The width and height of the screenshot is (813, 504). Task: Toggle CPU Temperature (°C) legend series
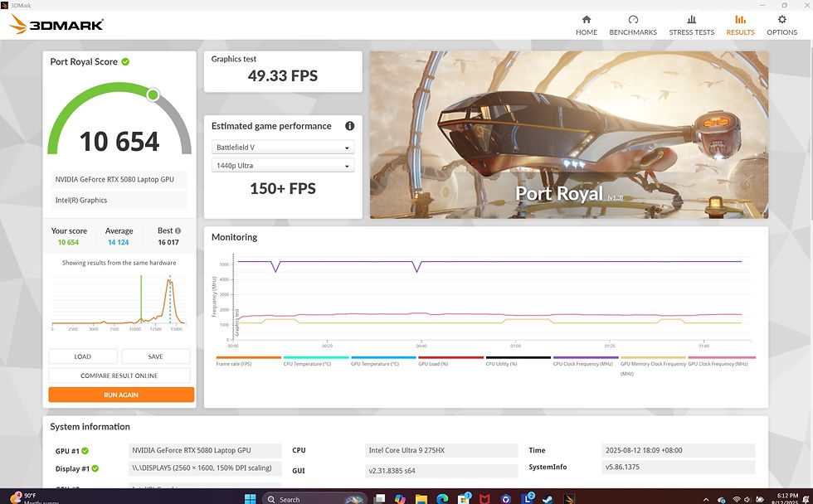coord(316,361)
